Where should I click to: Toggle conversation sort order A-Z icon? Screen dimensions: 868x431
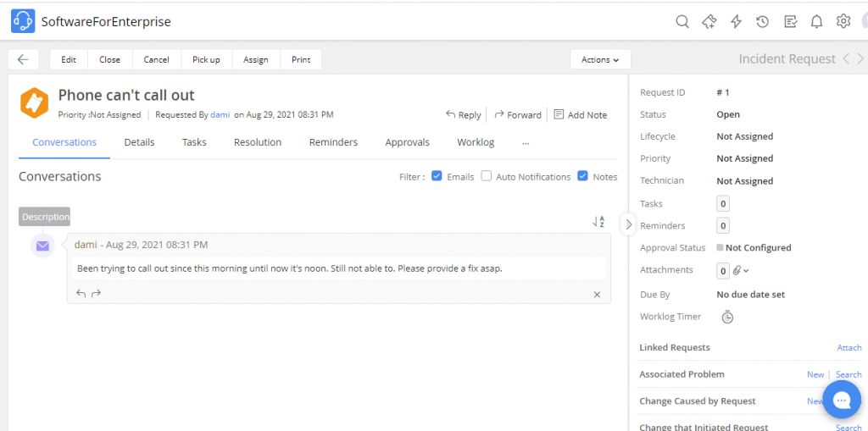[x=598, y=222]
